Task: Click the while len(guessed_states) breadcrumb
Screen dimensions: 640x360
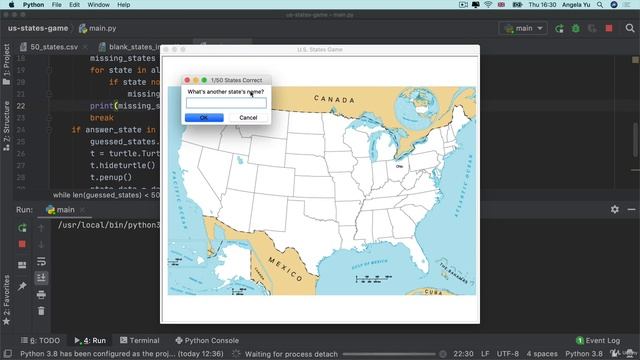Action: point(106,195)
